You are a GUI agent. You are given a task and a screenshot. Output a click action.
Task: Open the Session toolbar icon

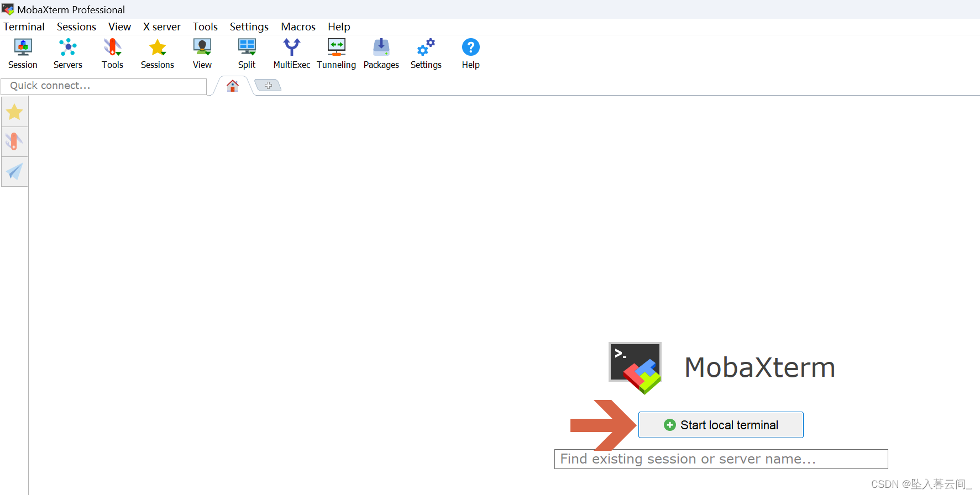[x=23, y=54]
